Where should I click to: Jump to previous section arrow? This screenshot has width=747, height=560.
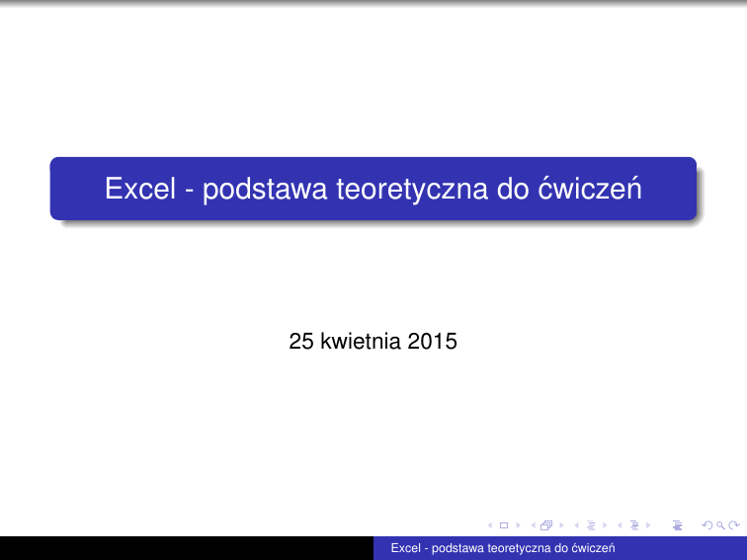click(x=621, y=524)
